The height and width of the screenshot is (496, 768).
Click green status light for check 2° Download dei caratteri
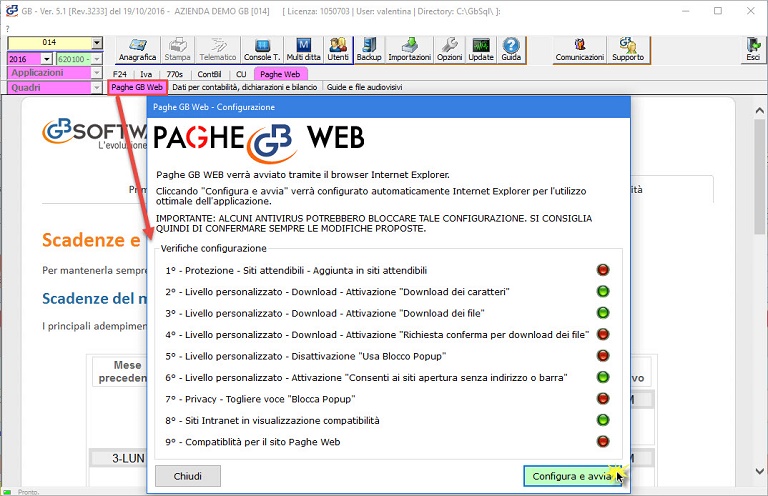pyautogui.click(x=603, y=291)
